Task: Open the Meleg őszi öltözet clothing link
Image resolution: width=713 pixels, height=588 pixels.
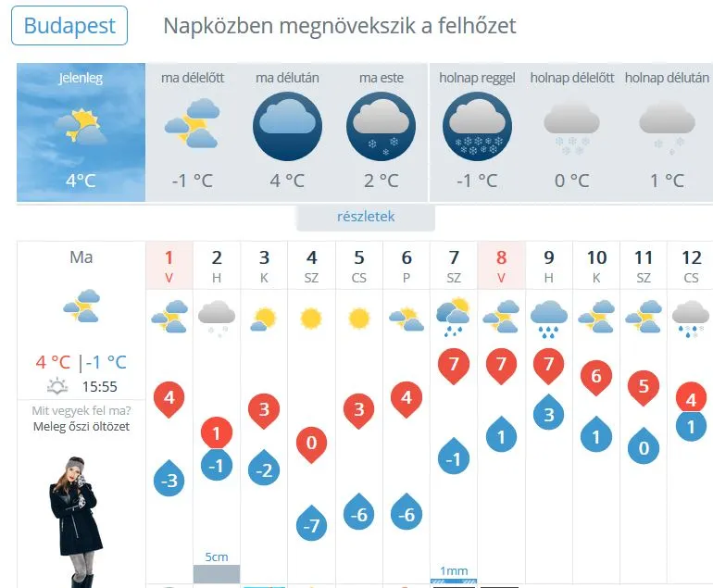Action: [81, 427]
